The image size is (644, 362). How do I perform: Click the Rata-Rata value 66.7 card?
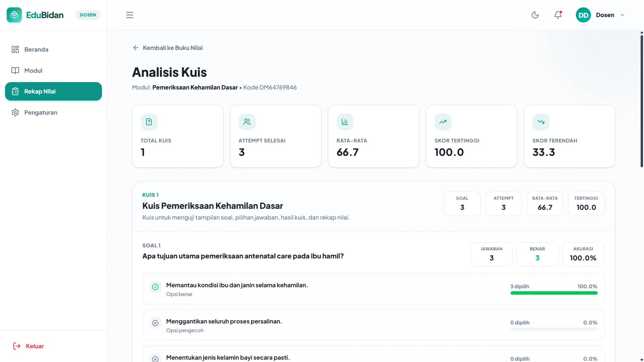pos(373,136)
